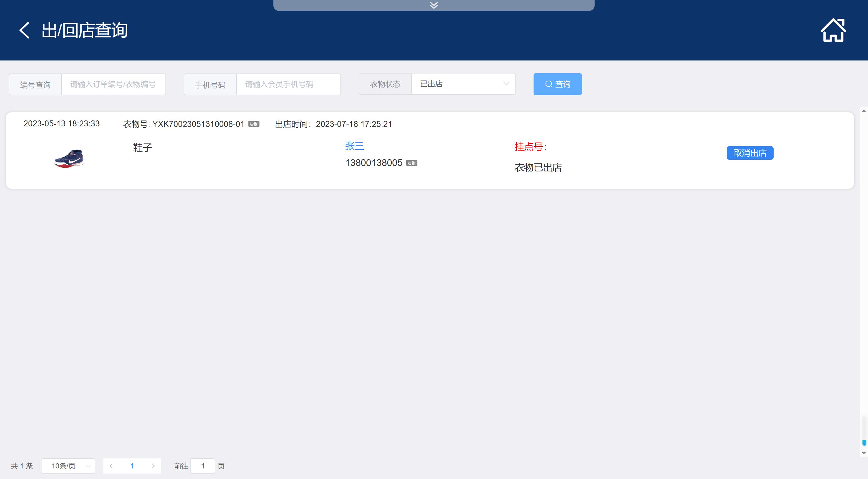Click scrollbar up arrow on right

pos(864,111)
